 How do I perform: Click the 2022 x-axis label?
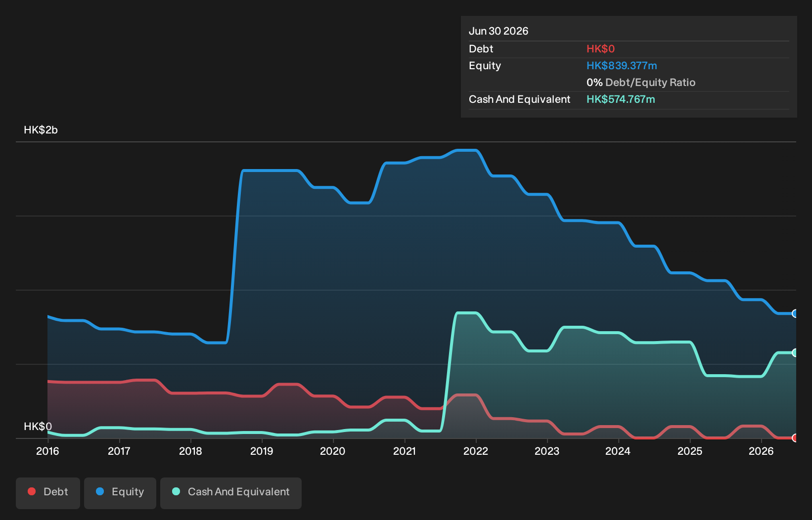click(476, 451)
